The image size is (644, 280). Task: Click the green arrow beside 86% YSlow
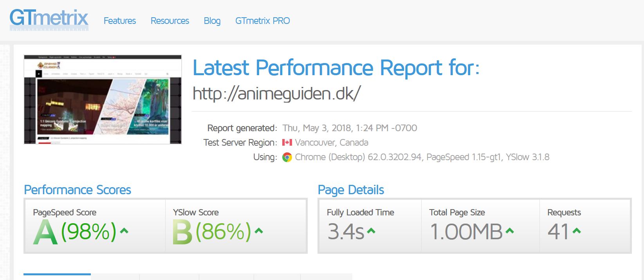click(x=258, y=231)
